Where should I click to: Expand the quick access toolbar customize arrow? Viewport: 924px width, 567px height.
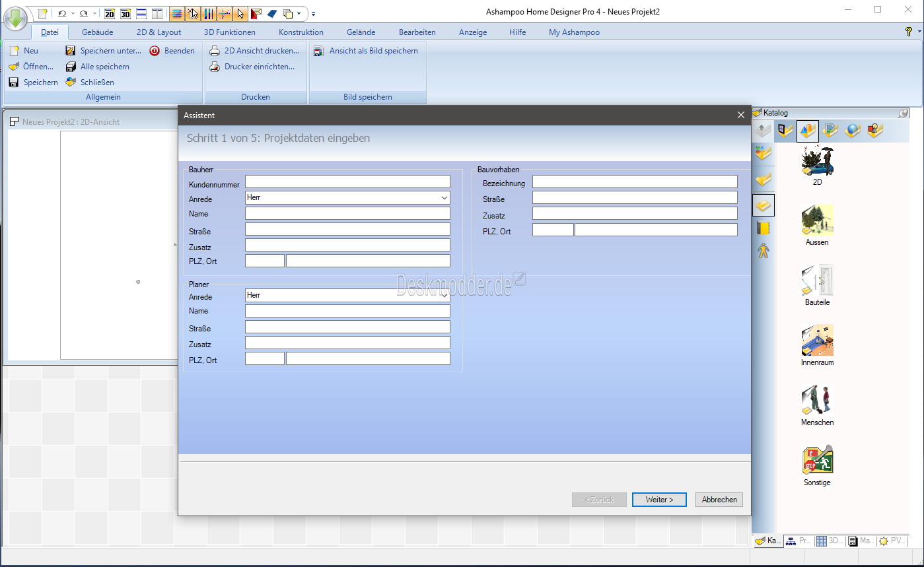click(x=313, y=13)
